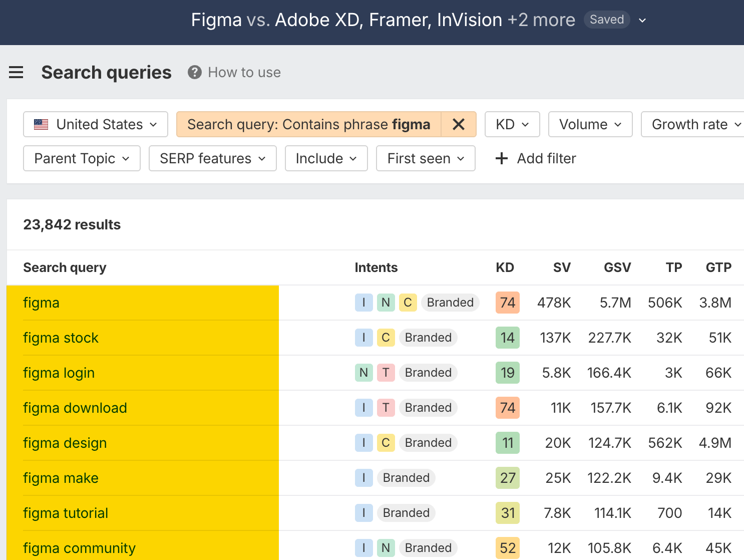Click the Saved status badge
The height and width of the screenshot is (560, 744).
pos(607,20)
